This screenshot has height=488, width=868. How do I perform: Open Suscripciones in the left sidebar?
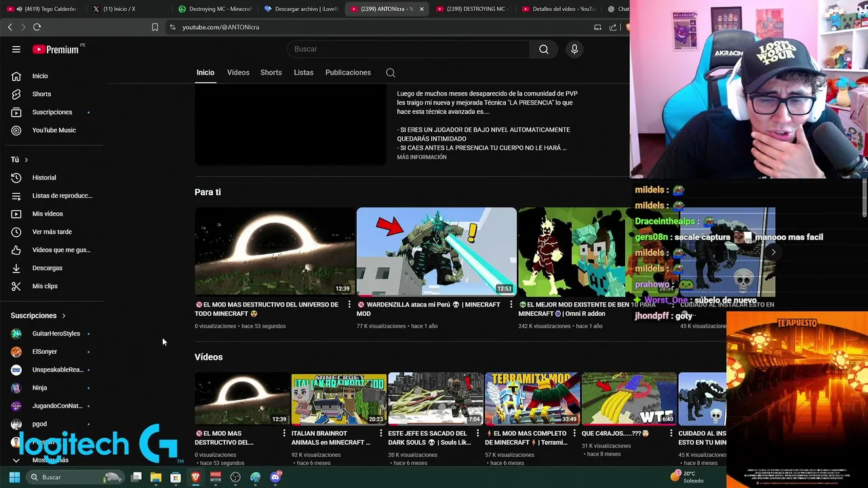[x=51, y=112]
